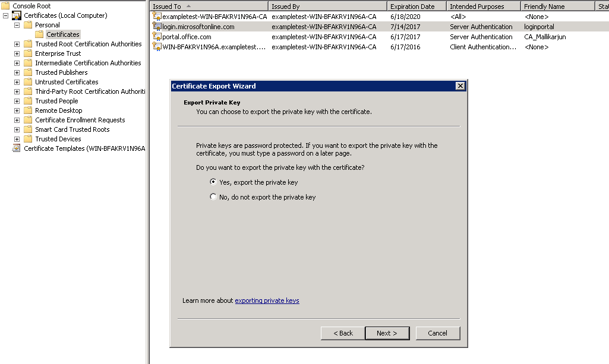Screen dimensions: 609x364
Task: Click the Certificate Templates node icon
Action: [17, 148]
